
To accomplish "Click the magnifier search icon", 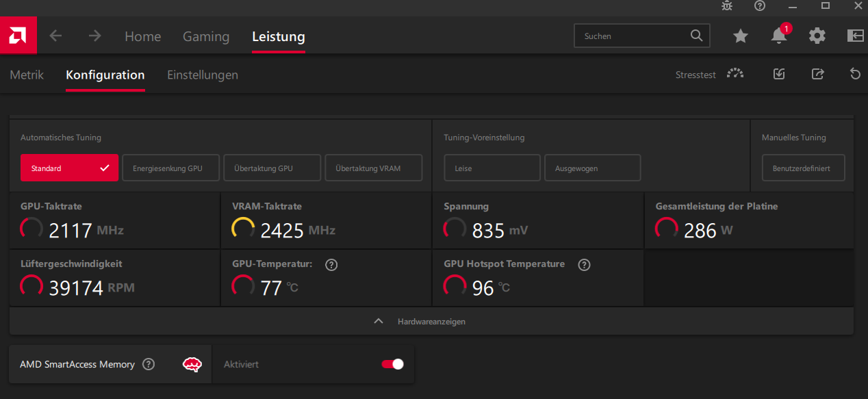I will pyautogui.click(x=696, y=36).
